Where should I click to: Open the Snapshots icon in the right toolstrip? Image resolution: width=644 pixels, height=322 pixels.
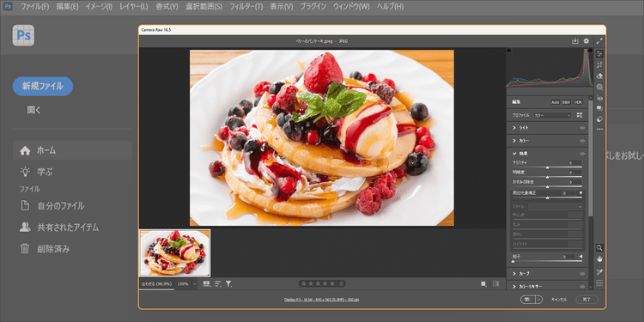click(x=599, y=108)
